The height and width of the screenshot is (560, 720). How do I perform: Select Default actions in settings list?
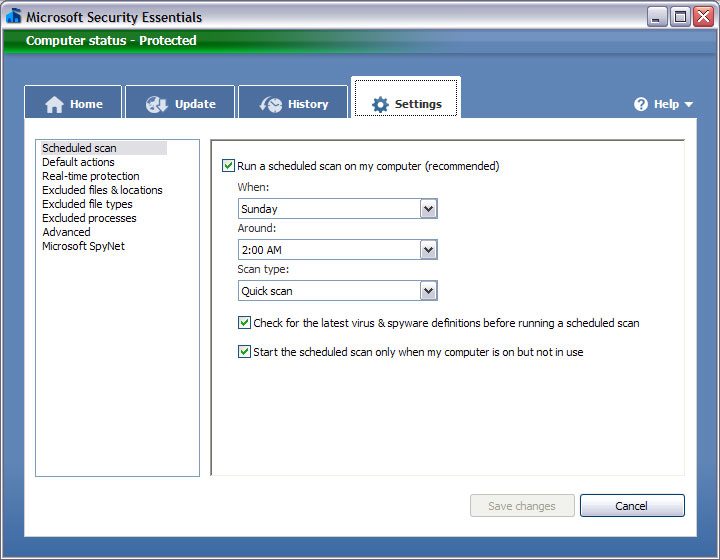point(78,162)
